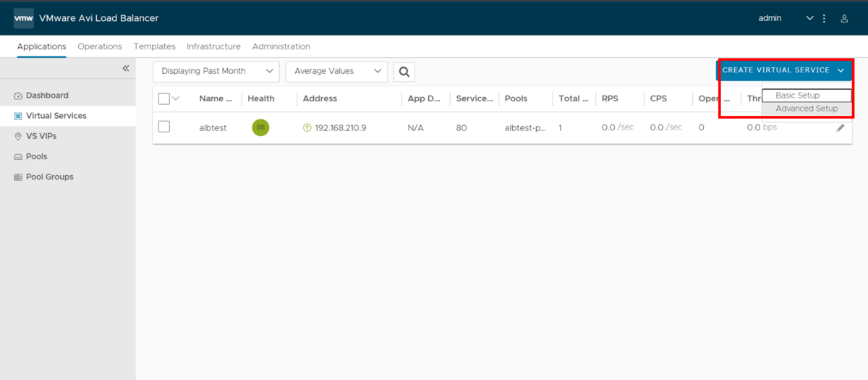868x380 pixels.
Task: Click the admin username text
Action: [770, 18]
